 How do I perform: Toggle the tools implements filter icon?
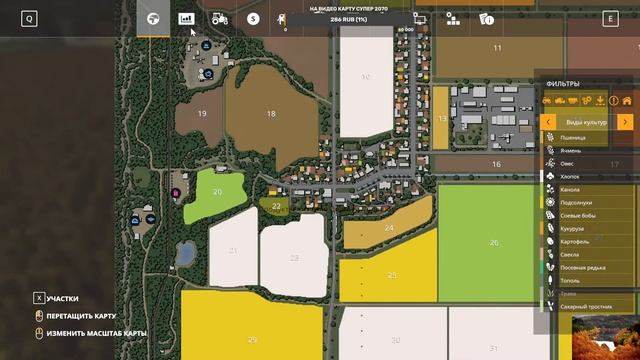[587, 100]
